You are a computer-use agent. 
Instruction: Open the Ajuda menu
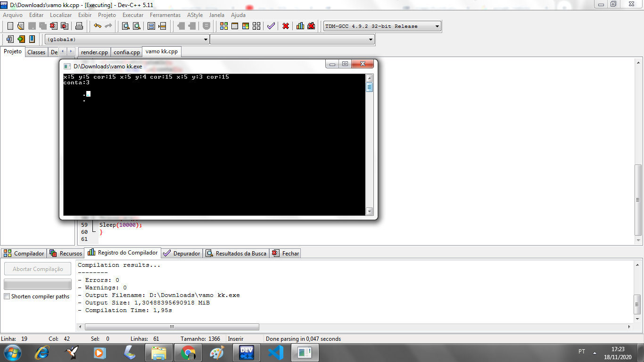tap(238, 15)
